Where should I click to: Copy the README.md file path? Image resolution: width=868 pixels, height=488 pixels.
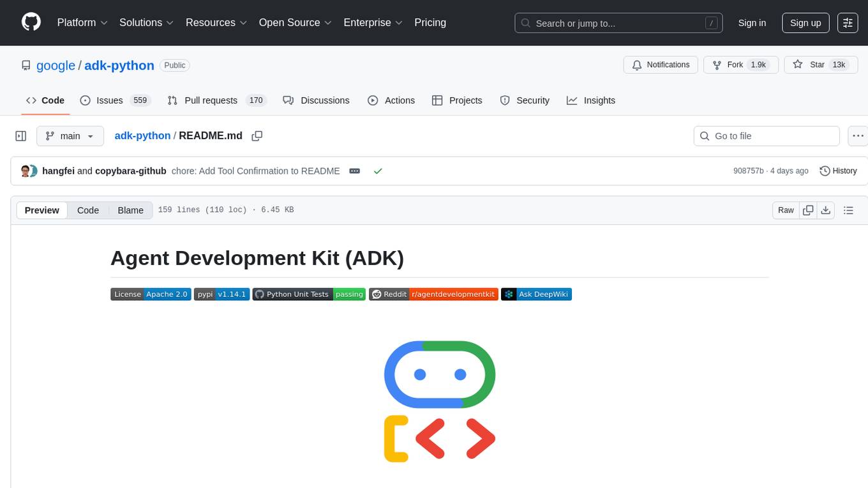(257, 136)
